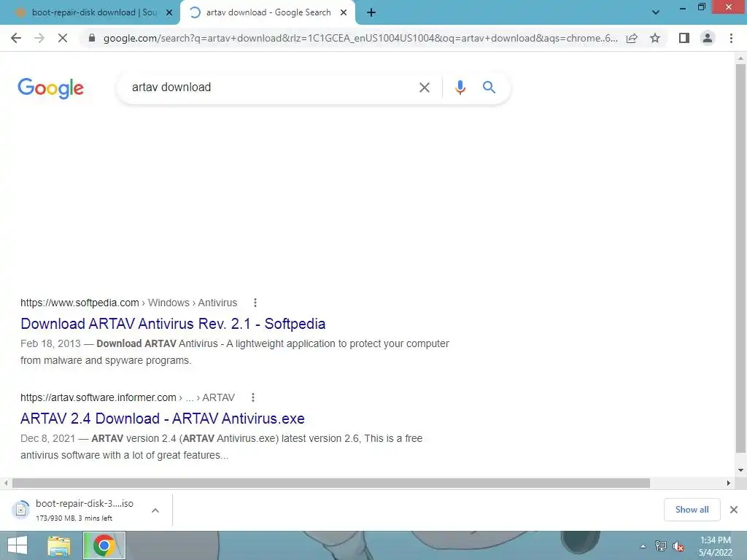Open a new browser tab
The image size is (747, 560).
(x=371, y=13)
